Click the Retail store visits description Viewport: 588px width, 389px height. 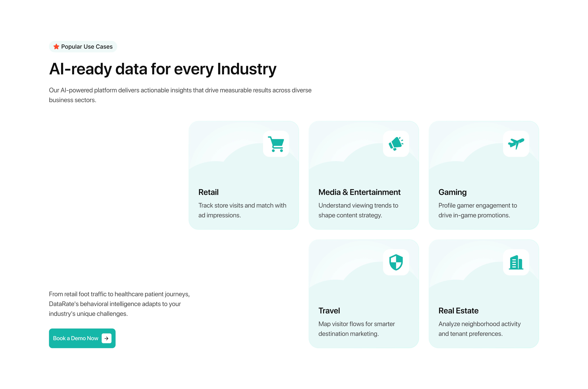coord(242,210)
